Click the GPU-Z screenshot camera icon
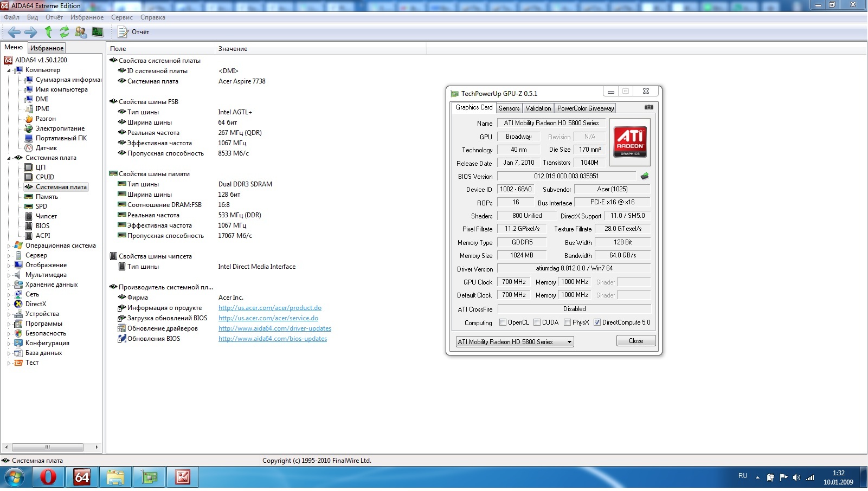The width and height of the screenshot is (868, 491). [x=648, y=107]
